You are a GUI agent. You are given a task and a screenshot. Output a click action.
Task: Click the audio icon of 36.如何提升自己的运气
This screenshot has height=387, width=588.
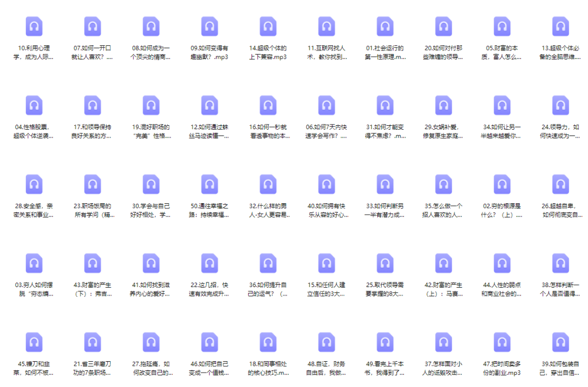point(268,263)
